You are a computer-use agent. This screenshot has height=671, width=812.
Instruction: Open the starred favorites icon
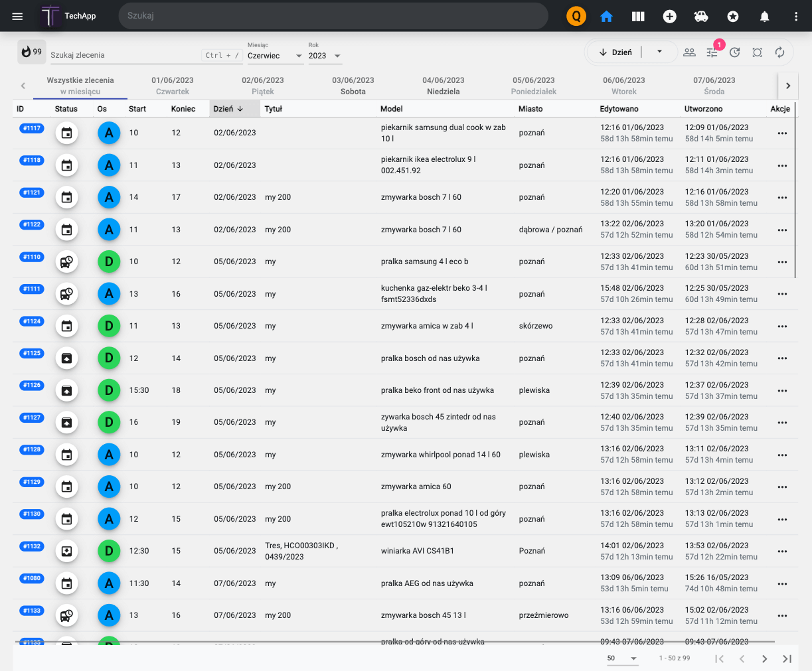coord(733,17)
